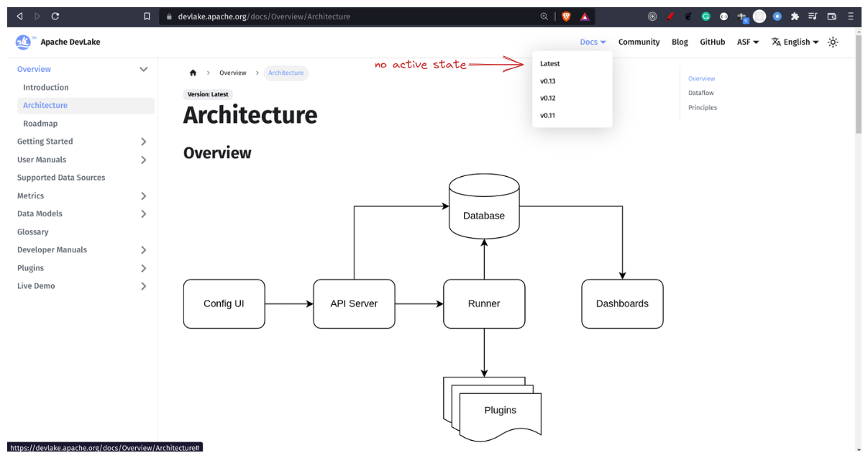Expand the Plugins chevron in sidebar
868x458 pixels.
coord(143,268)
